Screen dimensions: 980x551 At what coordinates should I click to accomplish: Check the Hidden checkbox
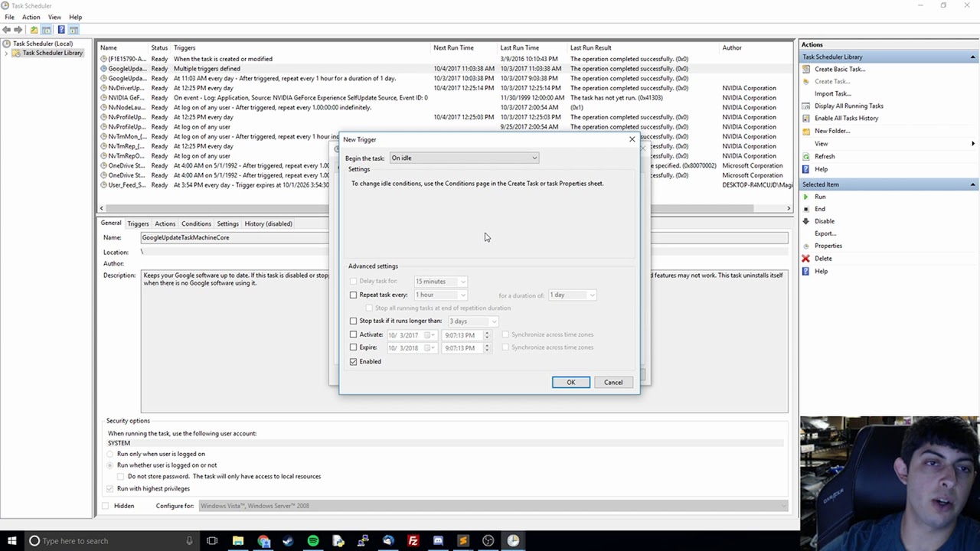coord(106,506)
